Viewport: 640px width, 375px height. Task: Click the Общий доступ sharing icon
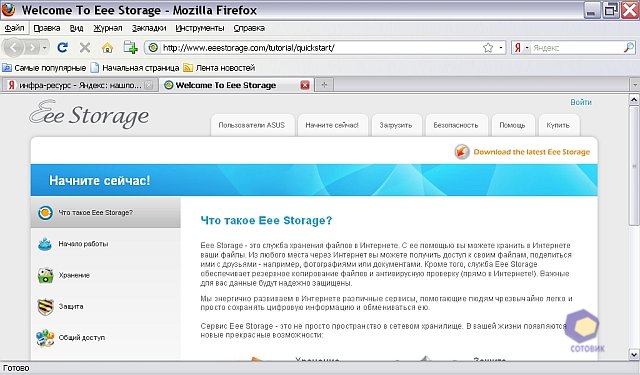coord(45,338)
